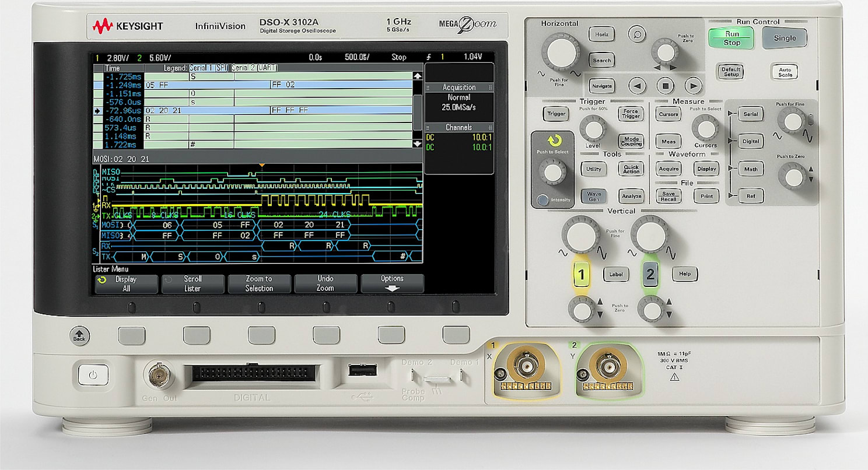Screen dimensions: 868x470
Task: Toggle the Run/Stop acquisition key
Action: 731,38
